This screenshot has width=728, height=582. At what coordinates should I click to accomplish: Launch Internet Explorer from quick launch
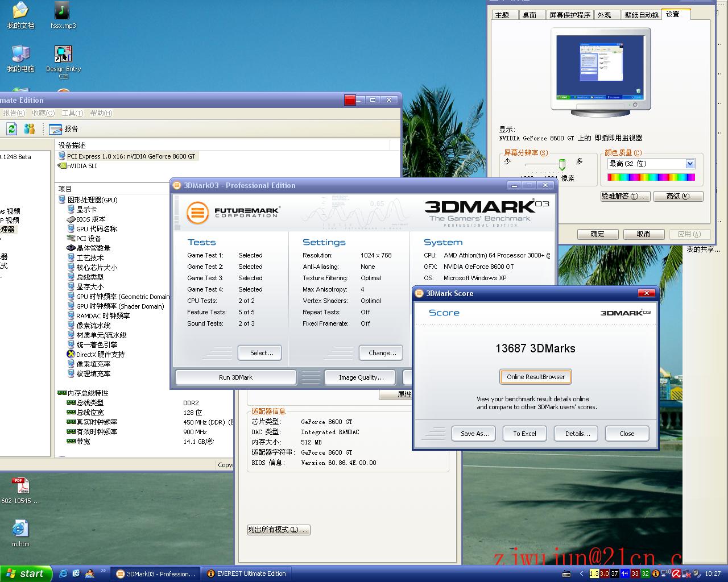point(63,573)
